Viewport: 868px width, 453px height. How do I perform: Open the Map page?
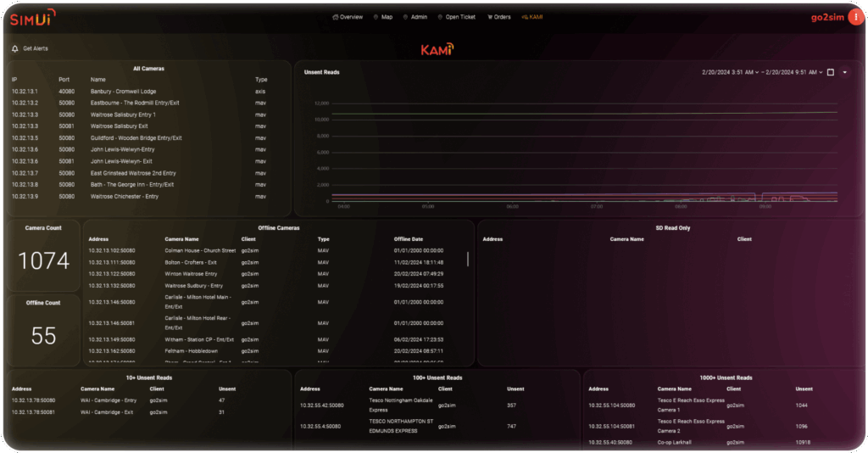click(383, 17)
